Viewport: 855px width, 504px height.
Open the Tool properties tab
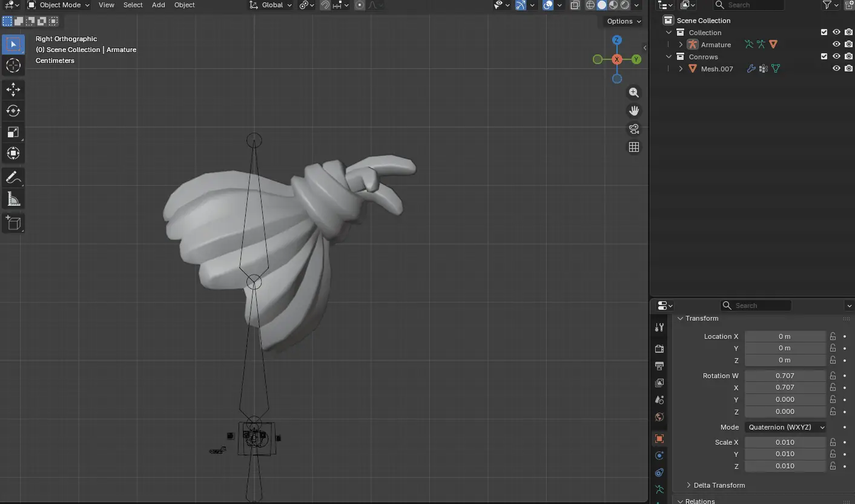[x=659, y=327]
